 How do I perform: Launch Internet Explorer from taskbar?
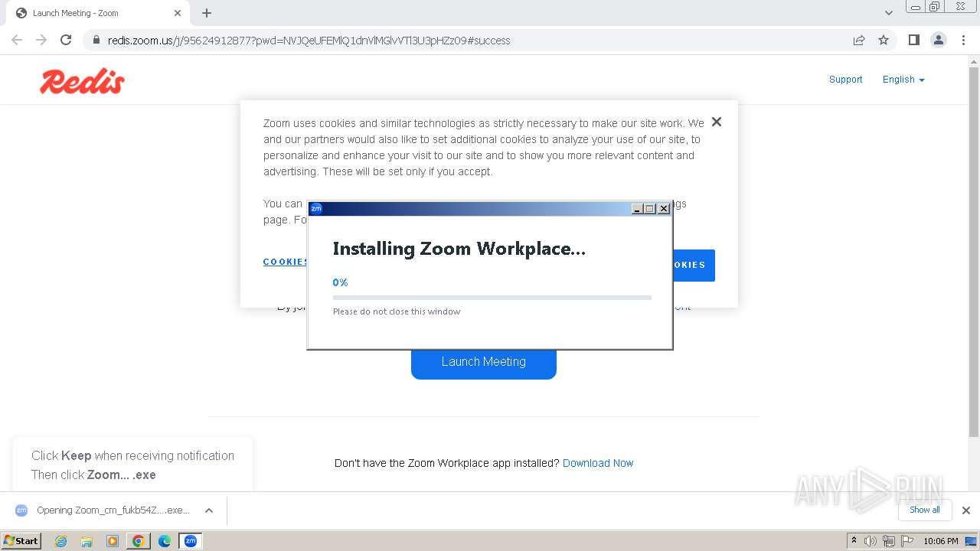[61, 541]
